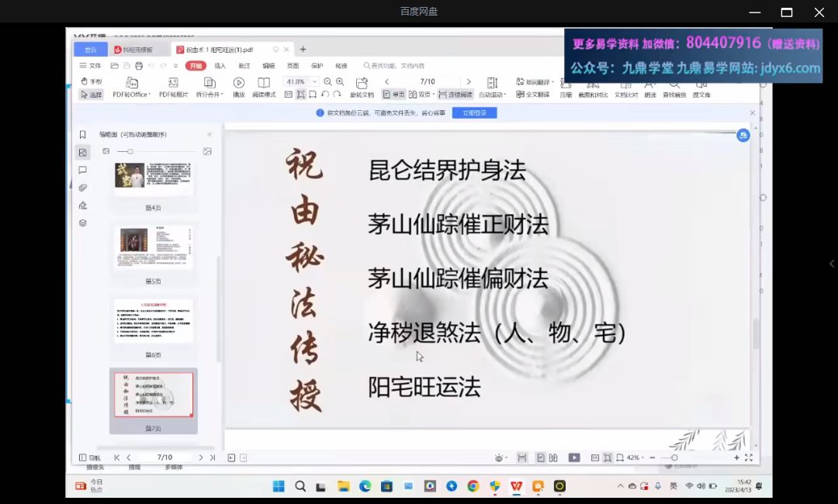Toggle two-page layout in status bar
This screenshot has height=504, width=838.
point(553,457)
